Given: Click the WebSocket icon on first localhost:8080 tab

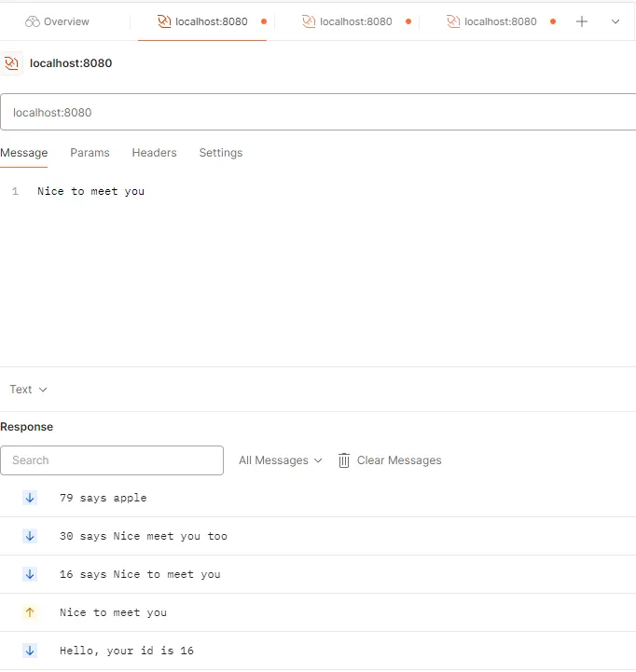Looking at the screenshot, I should (x=164, y=21).
